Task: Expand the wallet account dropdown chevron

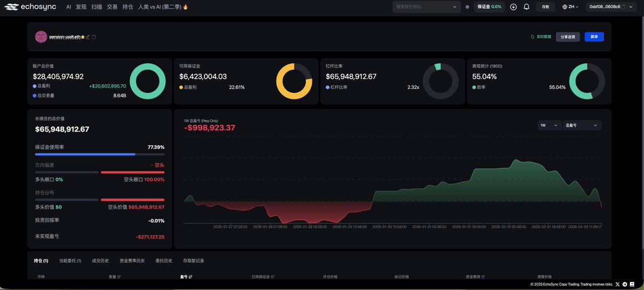Action: pos(631,7)
